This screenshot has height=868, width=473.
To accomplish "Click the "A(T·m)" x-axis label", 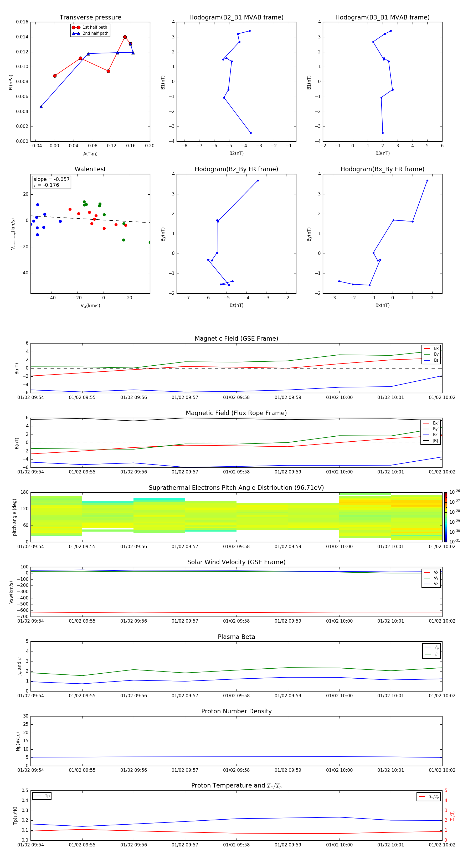I will 90,154.
